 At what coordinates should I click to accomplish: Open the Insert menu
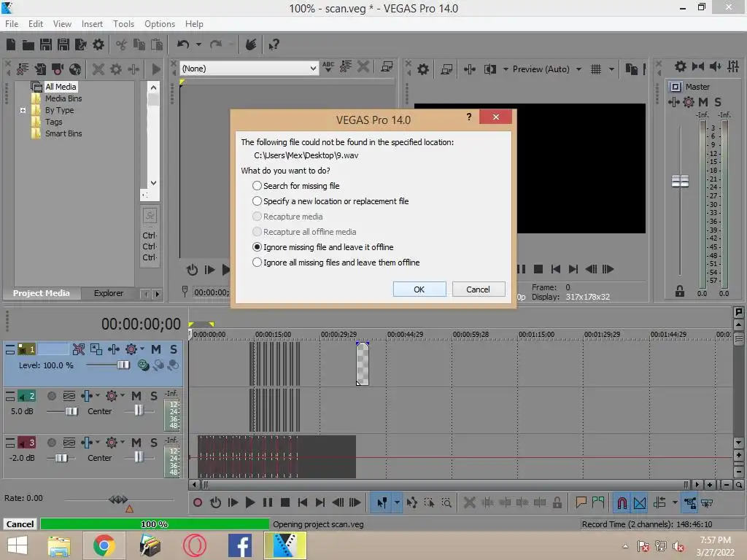point(92,24)
